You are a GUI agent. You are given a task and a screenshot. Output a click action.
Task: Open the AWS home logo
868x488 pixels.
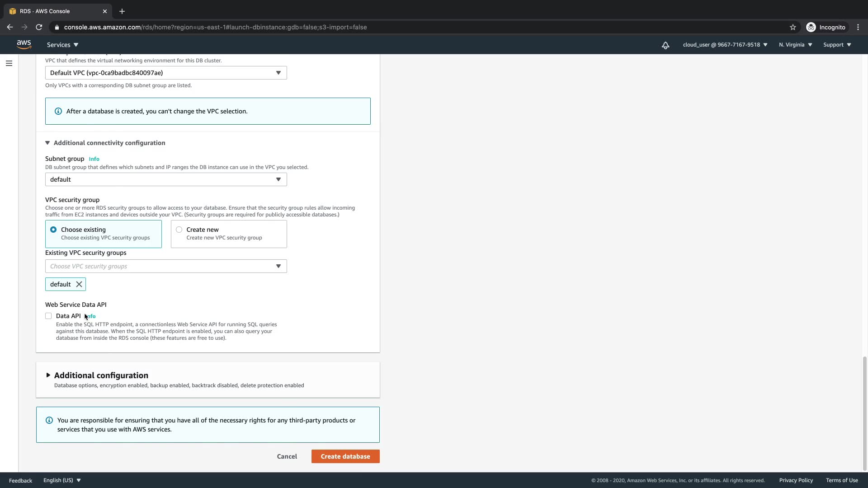pos(24,44)
